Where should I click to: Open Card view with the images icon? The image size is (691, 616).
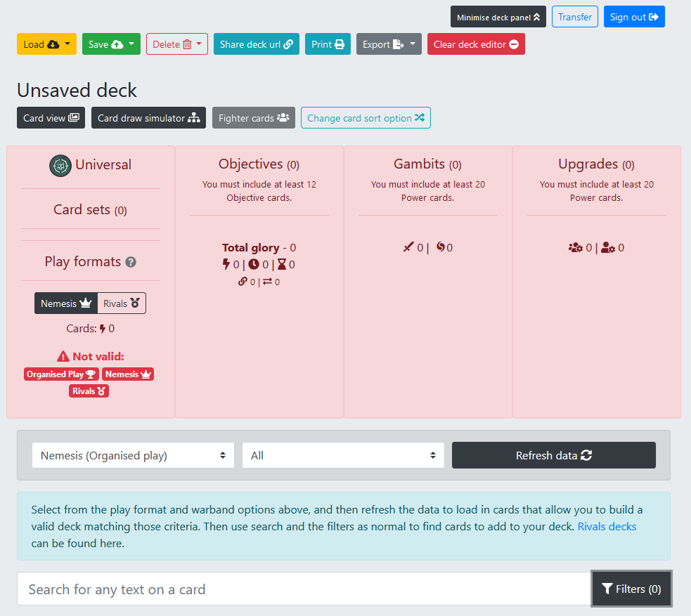pyautogui.click(x=51, y=118)
